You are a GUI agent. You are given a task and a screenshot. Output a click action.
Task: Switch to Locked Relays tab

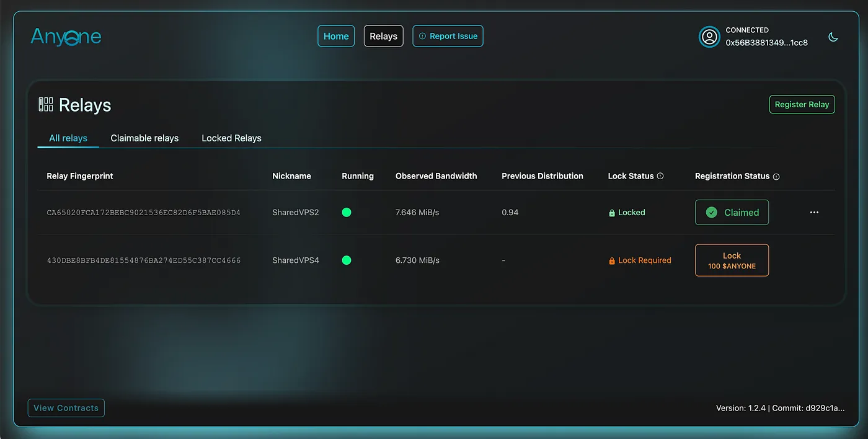pyautogui.click(x=231, y=138)
